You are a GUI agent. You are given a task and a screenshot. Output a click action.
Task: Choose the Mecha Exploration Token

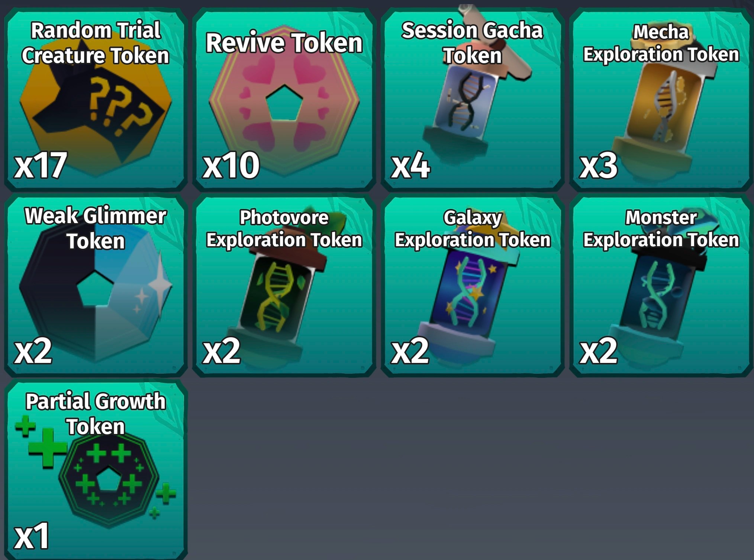tap(661, 99)
